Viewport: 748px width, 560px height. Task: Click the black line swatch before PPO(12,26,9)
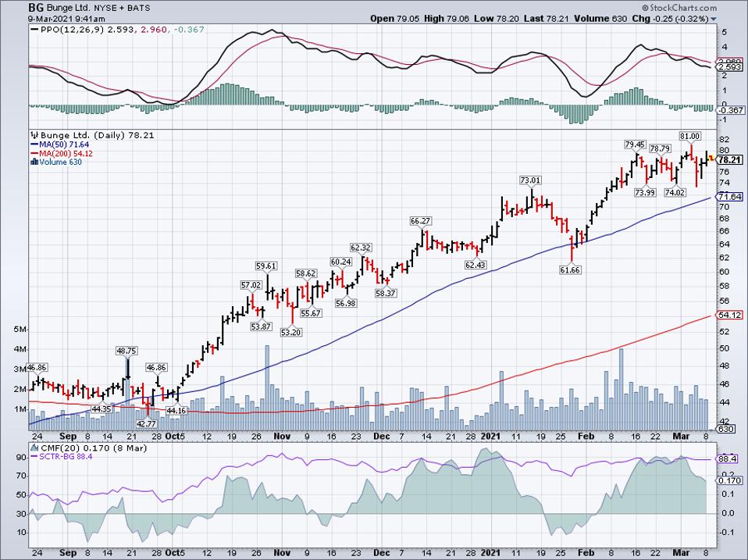click(x=34, y=30)
